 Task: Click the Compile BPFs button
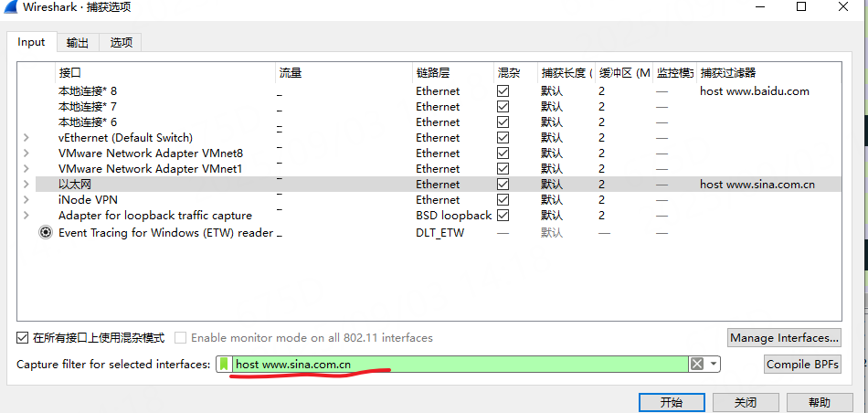pos(803,365)
